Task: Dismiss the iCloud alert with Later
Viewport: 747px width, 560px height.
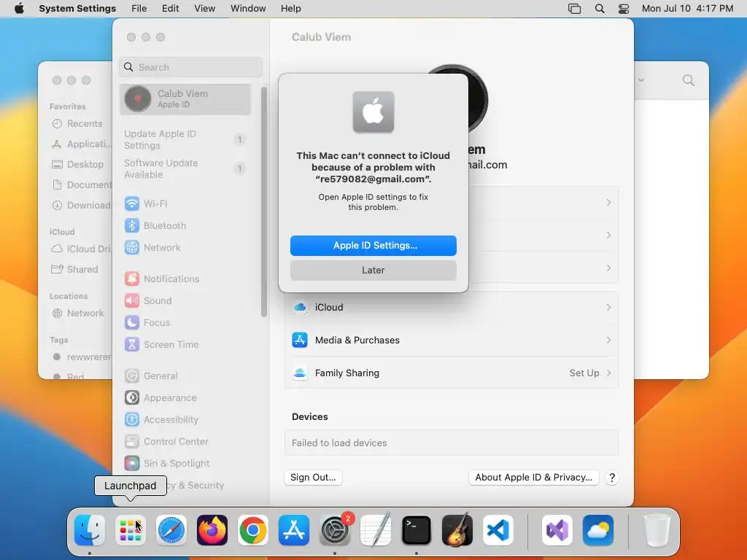Action: [x=373, y=270]
